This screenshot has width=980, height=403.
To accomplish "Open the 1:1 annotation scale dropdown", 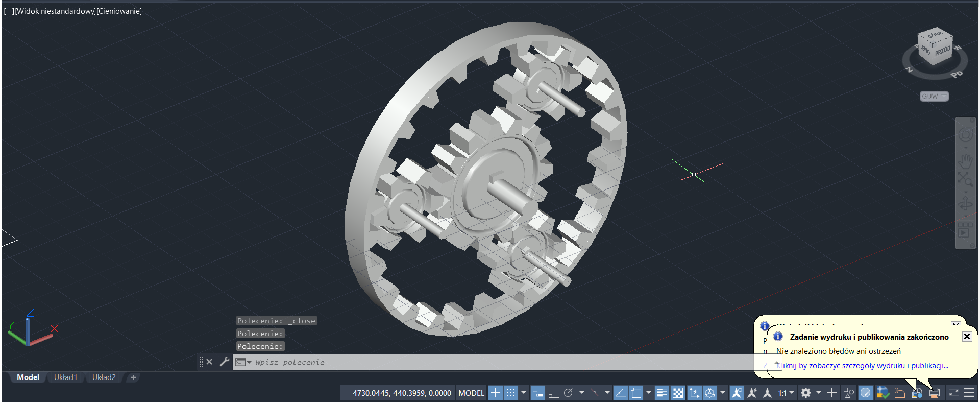I will (787, 393).
